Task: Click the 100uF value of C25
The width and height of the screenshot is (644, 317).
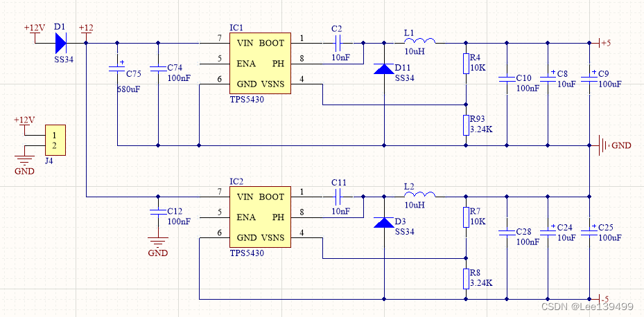Action: click(610, 237)
